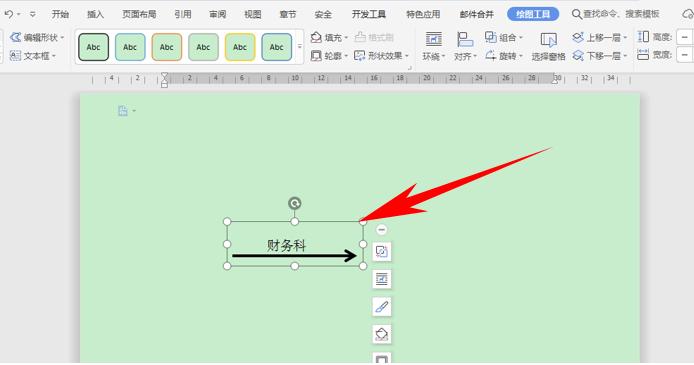Go to the 审阅 tab
This screenshot has height=365, width=694.
coord(218,14)
